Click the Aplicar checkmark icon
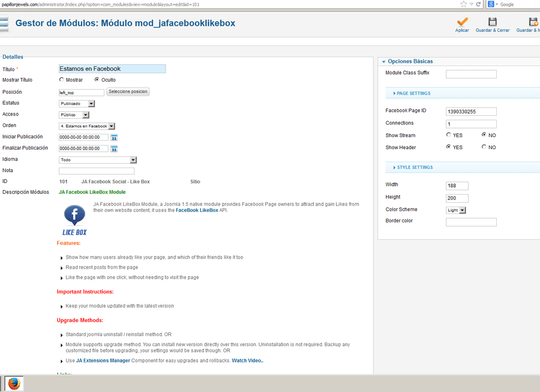Image resolution: width=540 pixels, height=392 pixels. click(x=462, y=22)
